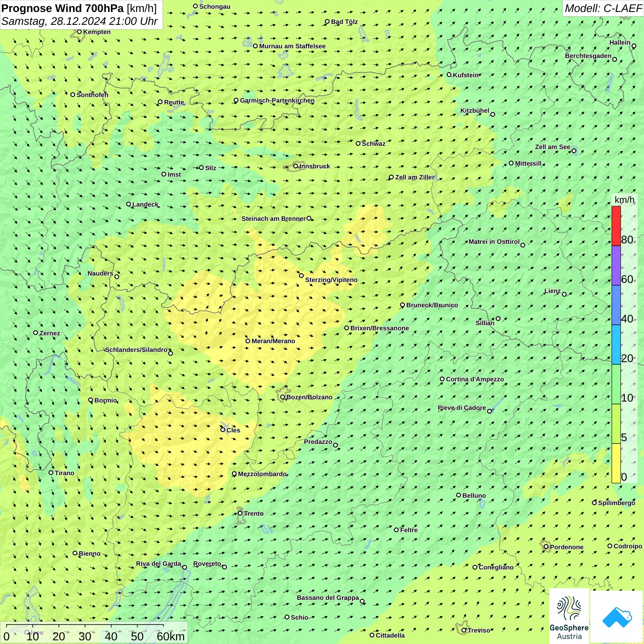Click the Bassano del Grappa label
The image size is (644, 644).
(328, 598)
